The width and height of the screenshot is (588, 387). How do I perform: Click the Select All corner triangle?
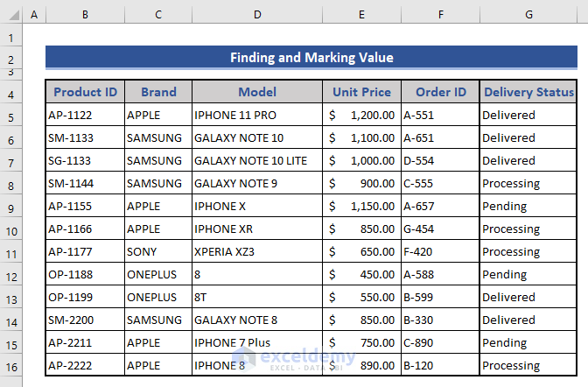(x=14, y=15)
